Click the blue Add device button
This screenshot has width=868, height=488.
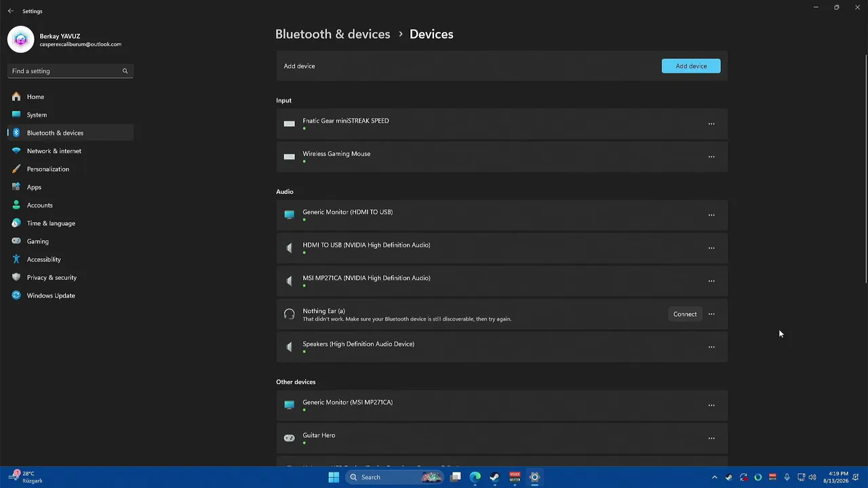(691, 66)
